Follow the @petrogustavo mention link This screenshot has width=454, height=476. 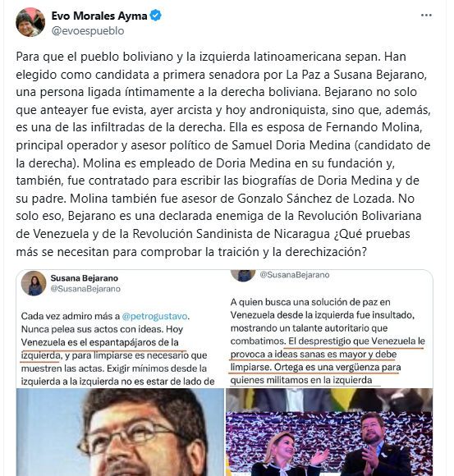[154, 316]
